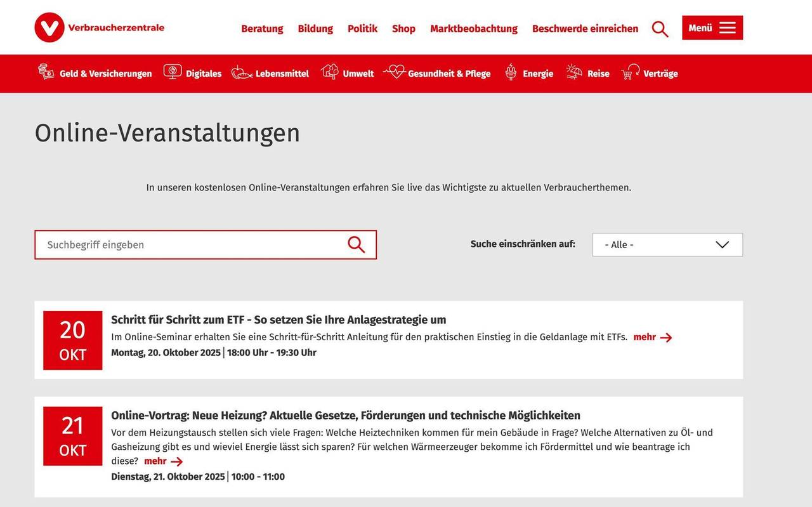The image size is (812, 507).
Task: Select the Digitales screen icon
Action: pyautogui.click(x=172, y=72)
